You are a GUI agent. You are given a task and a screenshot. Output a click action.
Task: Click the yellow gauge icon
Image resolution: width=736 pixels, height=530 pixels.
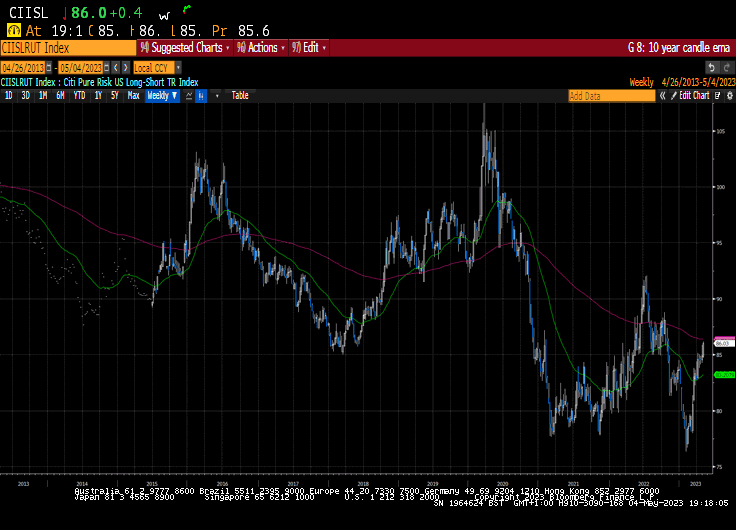point(13,31)
